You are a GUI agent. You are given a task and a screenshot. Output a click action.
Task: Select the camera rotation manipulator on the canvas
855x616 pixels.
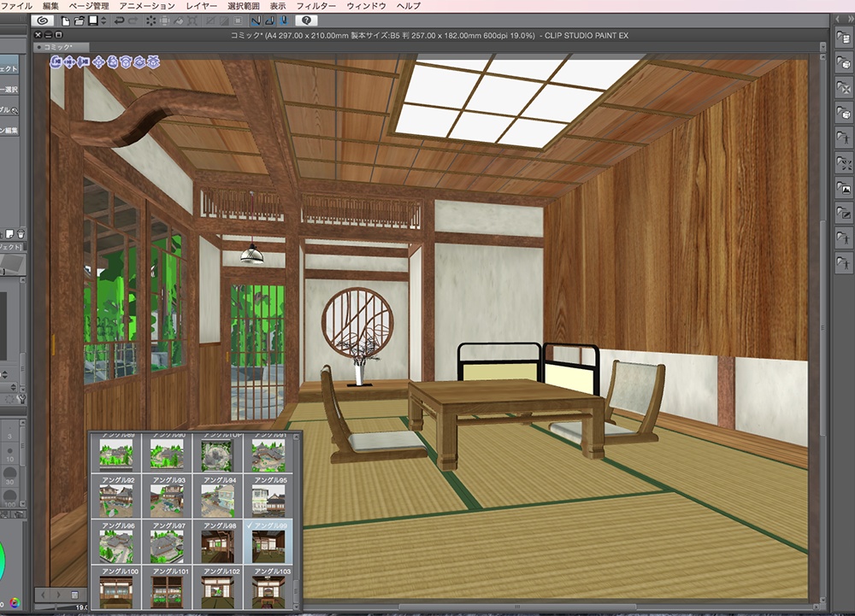click(x=54, y=63)
